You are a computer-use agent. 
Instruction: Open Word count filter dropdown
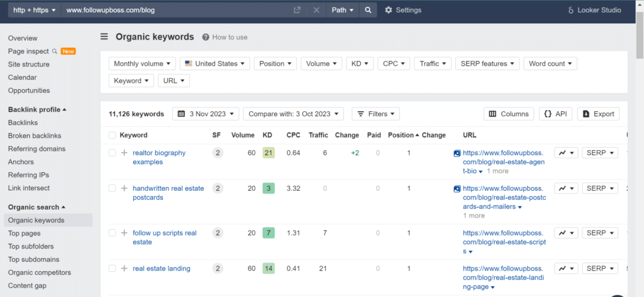pyautogui.click(x=550, y=63)
